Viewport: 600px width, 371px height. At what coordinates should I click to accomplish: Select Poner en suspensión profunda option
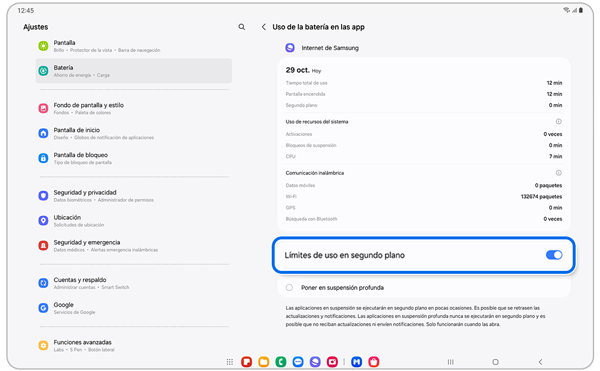point(289,288)
